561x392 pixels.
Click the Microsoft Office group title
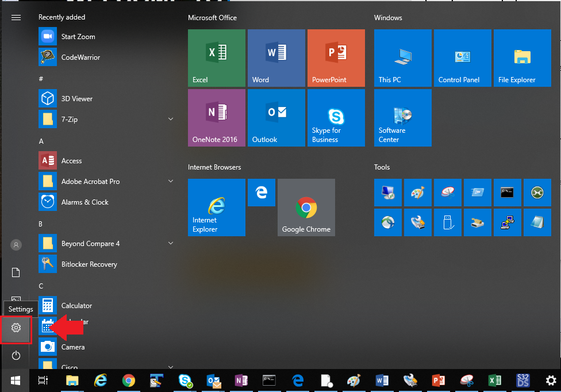(x=212, y=17)
